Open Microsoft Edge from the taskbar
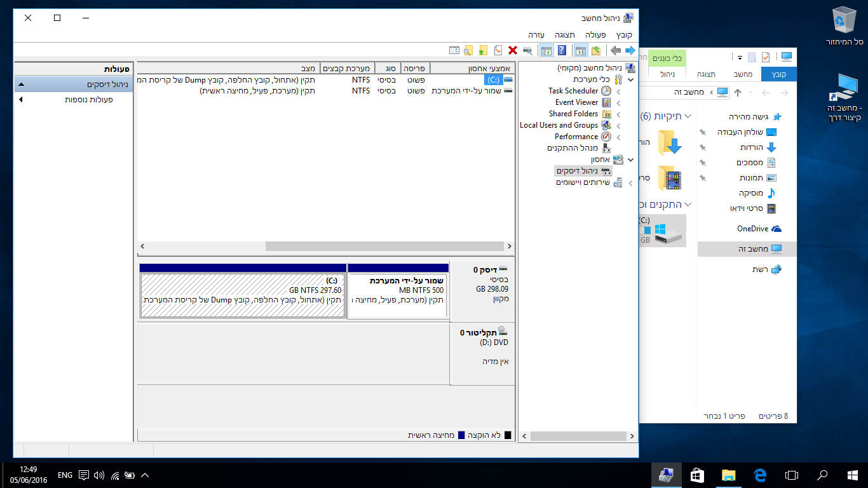 (759, 475)
